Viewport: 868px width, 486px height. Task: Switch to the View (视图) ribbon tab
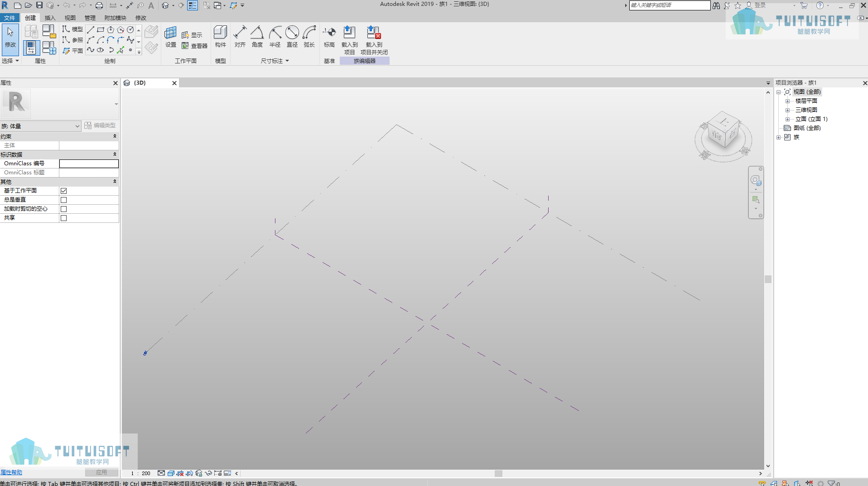[70, 18]
